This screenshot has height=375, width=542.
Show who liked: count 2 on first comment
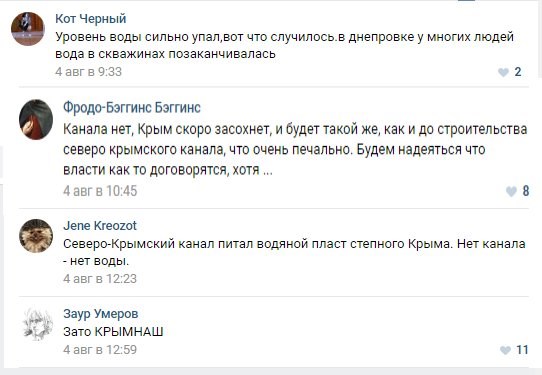click(518, 72)
